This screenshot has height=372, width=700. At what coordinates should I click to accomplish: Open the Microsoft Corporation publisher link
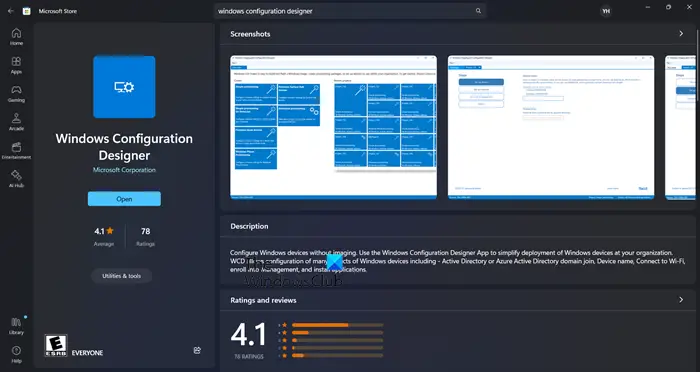click(124, 170)
